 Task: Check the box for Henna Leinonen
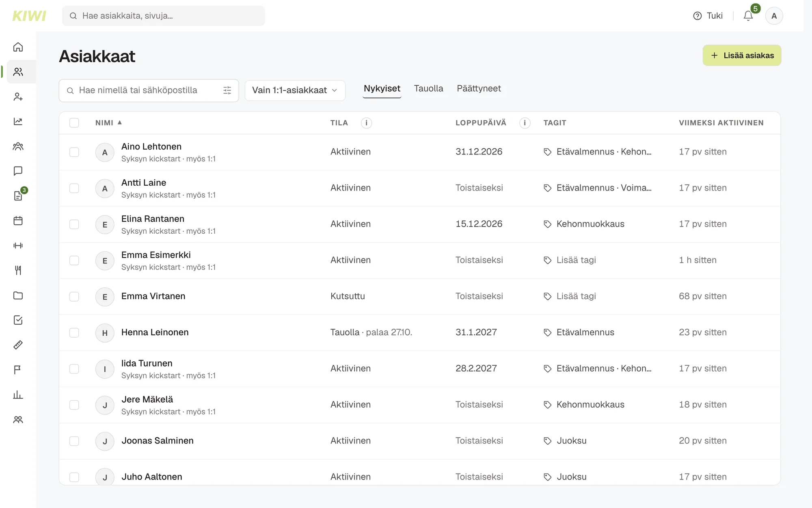click(x=74, y=333)
